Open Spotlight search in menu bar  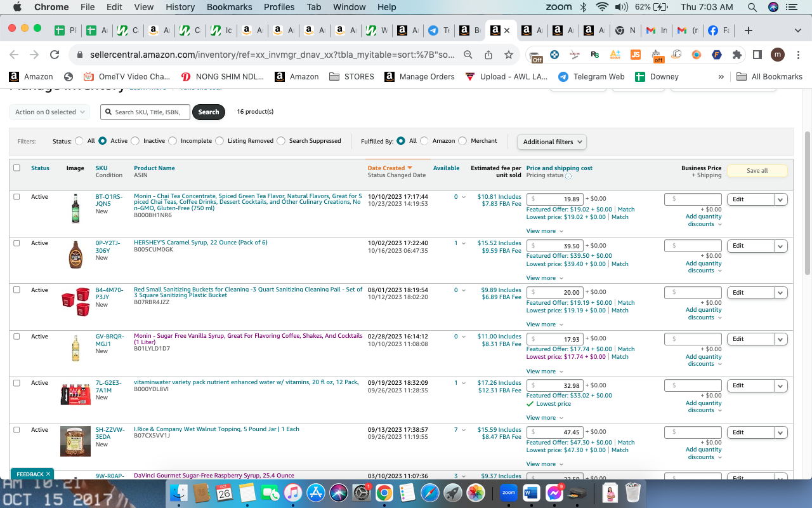[x=752, y=7]
